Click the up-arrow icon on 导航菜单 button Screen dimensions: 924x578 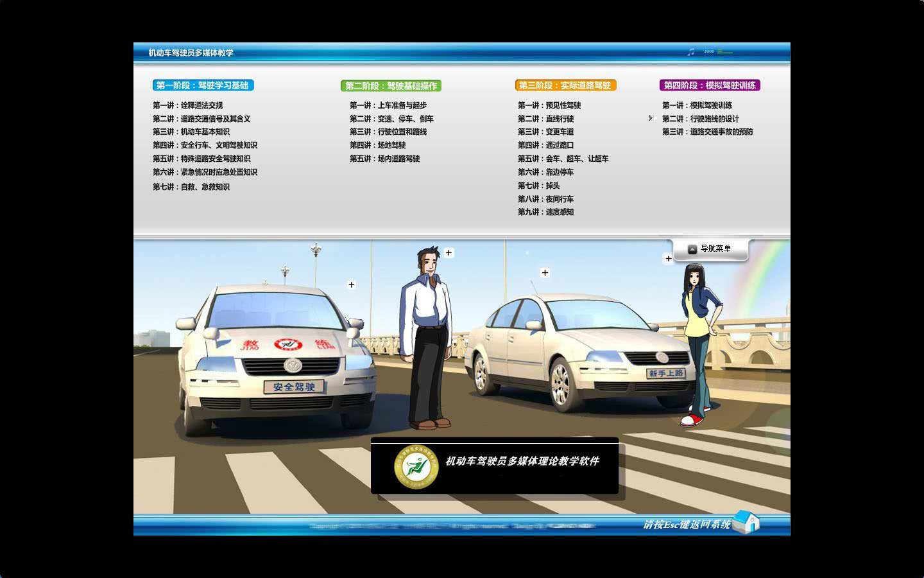(692, 249)
